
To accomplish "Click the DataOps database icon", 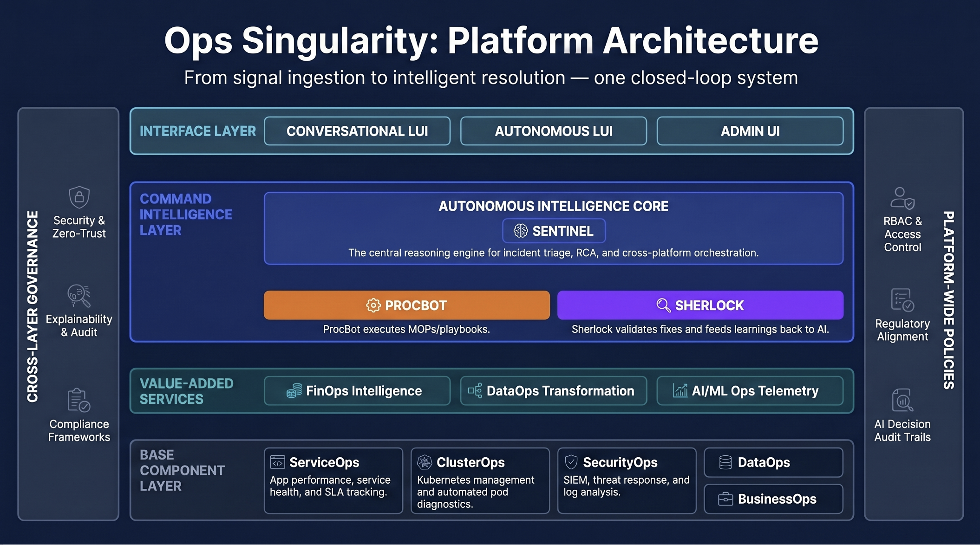I will [725, 462].
